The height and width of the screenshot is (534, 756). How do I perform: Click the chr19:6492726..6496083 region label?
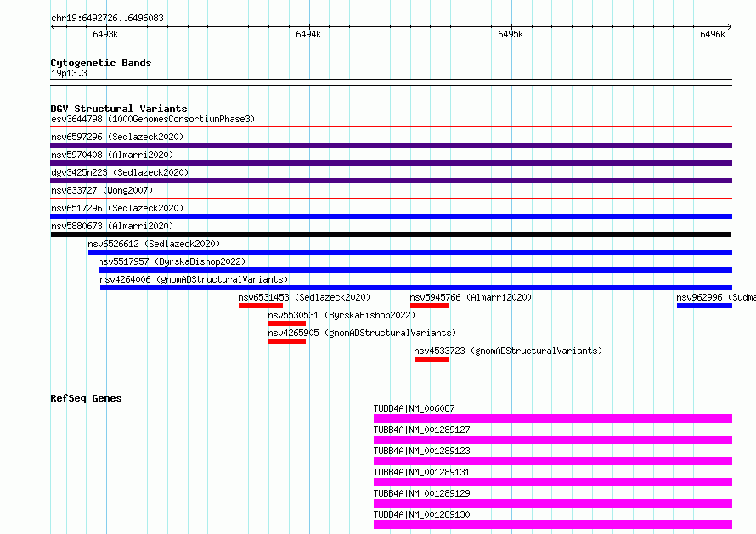(108, 19)
